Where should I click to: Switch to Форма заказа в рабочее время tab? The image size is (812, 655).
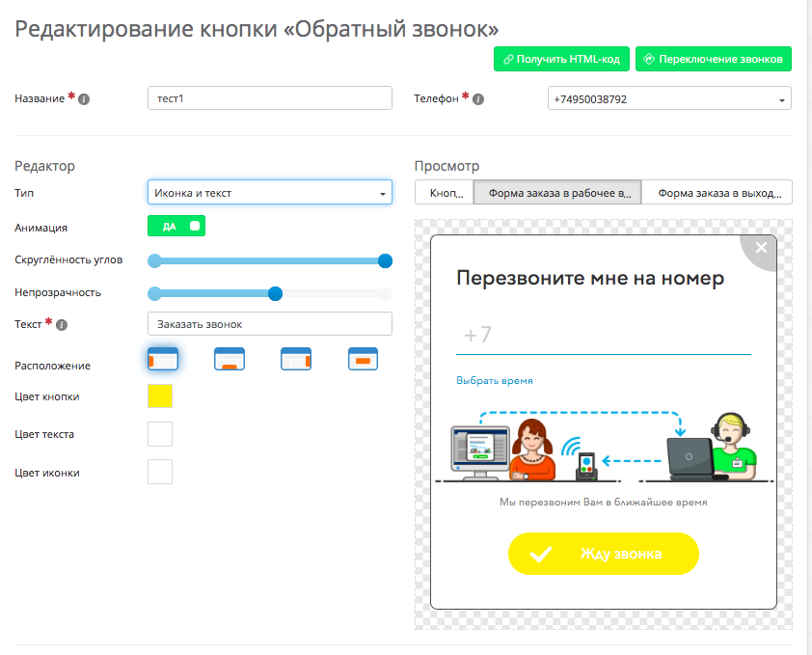[557, 193]
